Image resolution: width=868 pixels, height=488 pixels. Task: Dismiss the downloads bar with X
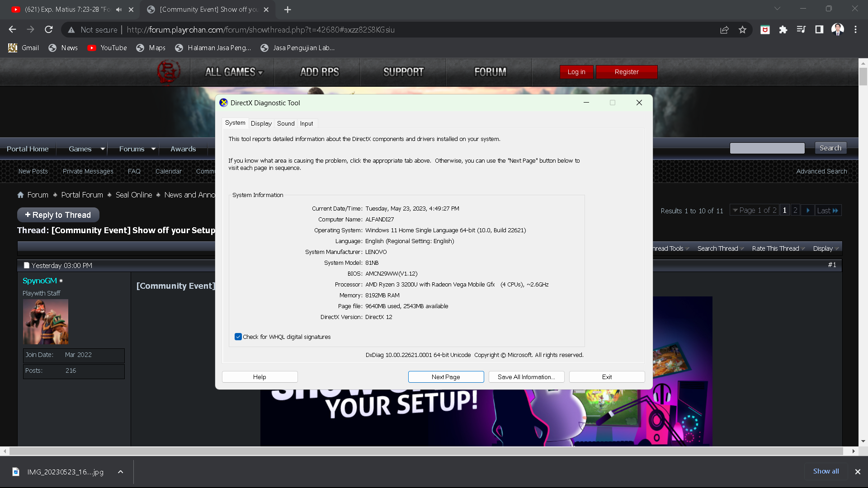(858, 472)
